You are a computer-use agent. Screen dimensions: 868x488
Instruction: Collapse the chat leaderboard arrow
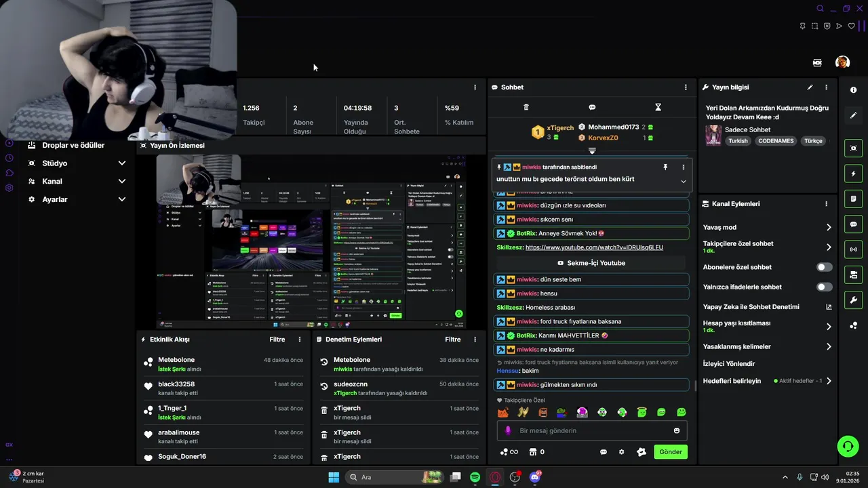click(x=592, y=150)
